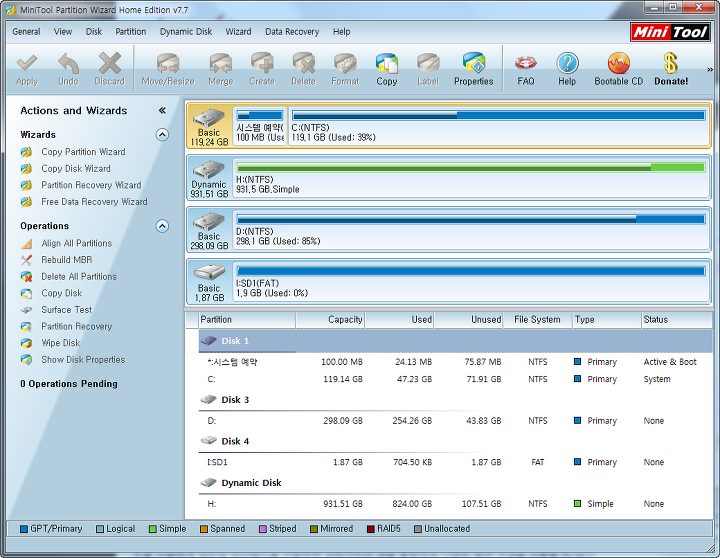Collapse the Actions and Wizards panel
This screenshot has width=720, height=558.
162,110
